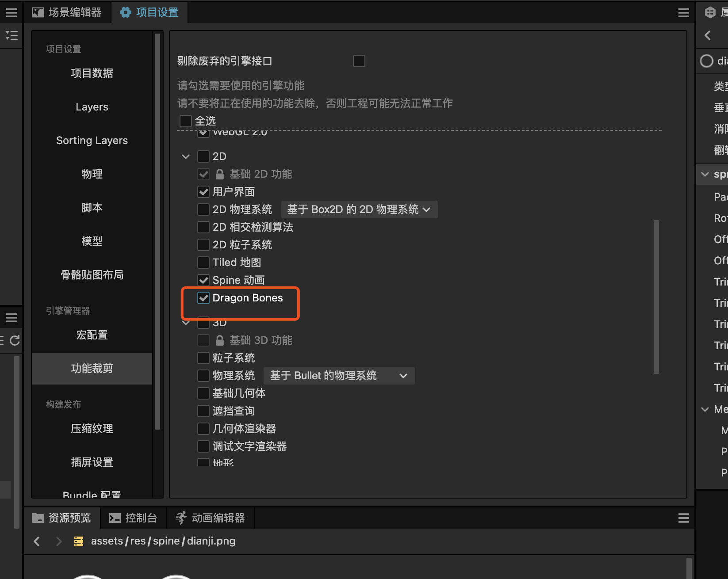The image size is (728, 579).
Task: Switch to the 场景编辑器 tab
Action: point(67,12)
